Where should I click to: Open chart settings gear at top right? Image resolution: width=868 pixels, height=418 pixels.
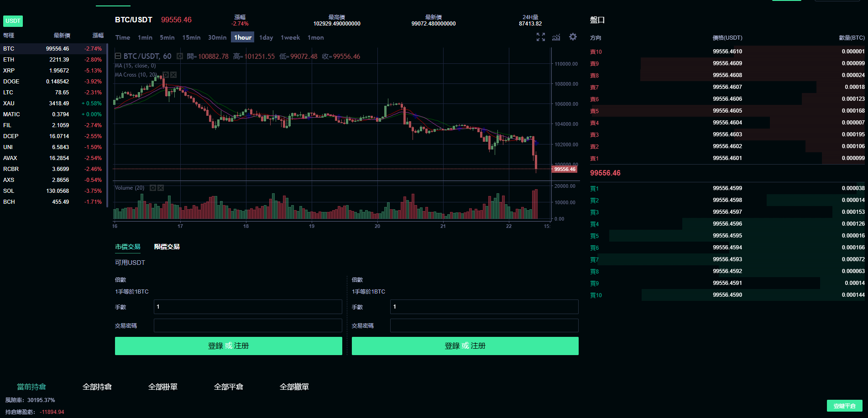click(573, 37)
